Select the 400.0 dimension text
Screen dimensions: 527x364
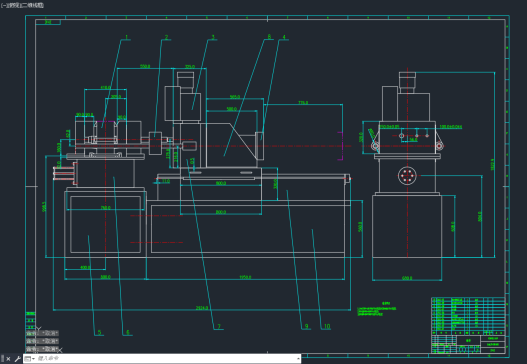pos(85,267)
